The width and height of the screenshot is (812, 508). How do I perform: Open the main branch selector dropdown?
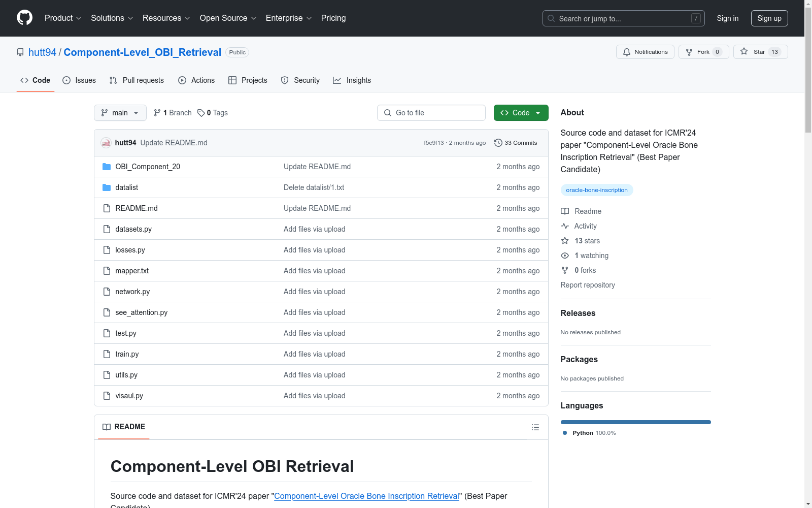click(x=120, y=113)
